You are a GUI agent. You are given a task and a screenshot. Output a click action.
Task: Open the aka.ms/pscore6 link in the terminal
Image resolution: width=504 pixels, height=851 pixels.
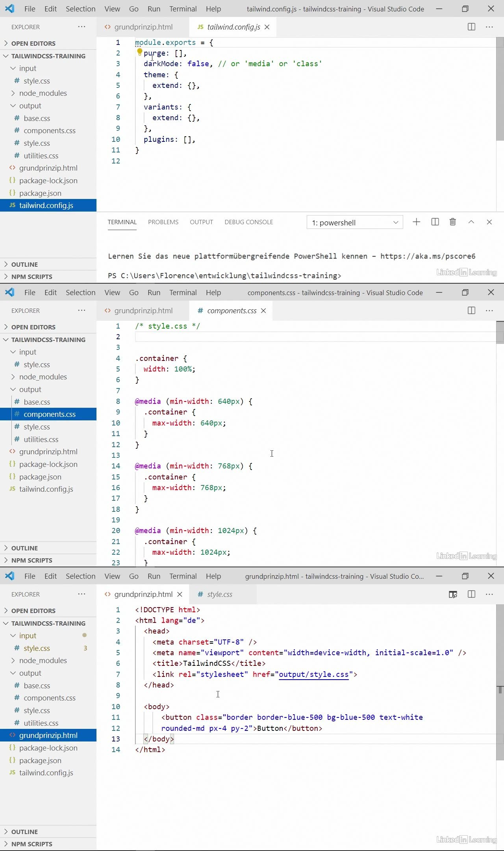[428, 256]
